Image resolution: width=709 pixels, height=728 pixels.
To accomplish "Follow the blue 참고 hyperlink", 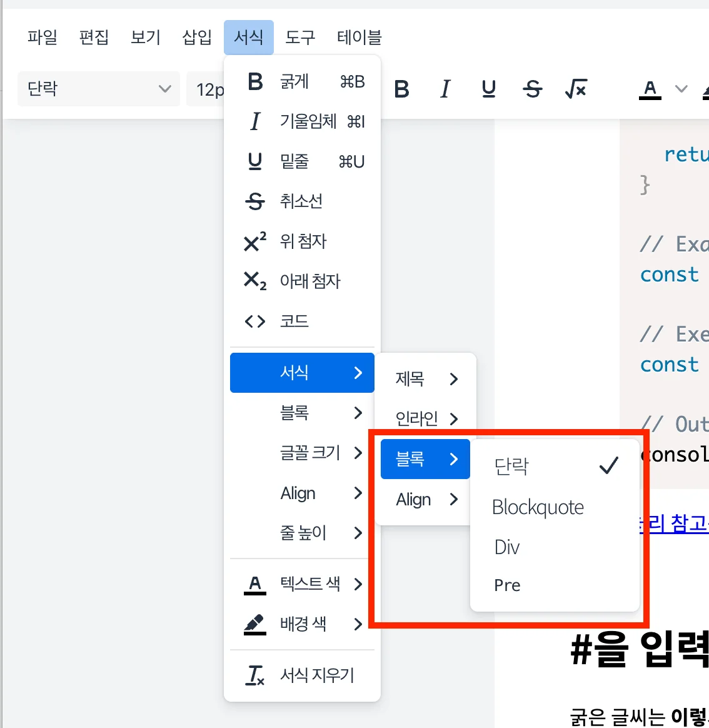I will tap(685, 525).
